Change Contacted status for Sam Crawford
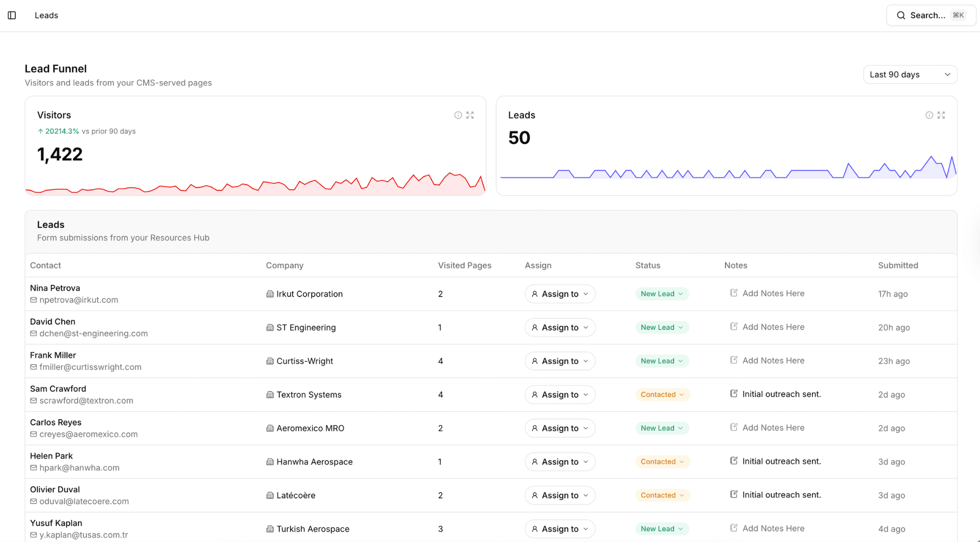The image size is (980, 542). tap(662, 395)
